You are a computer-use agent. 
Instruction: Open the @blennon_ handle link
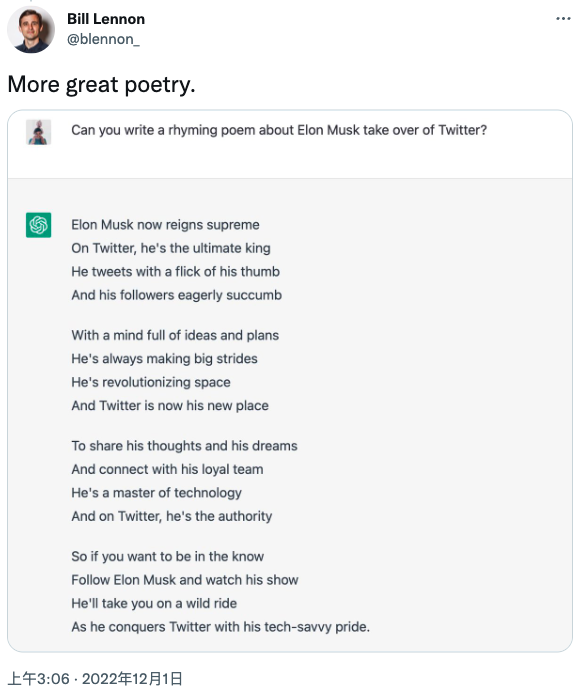(103, 39)
